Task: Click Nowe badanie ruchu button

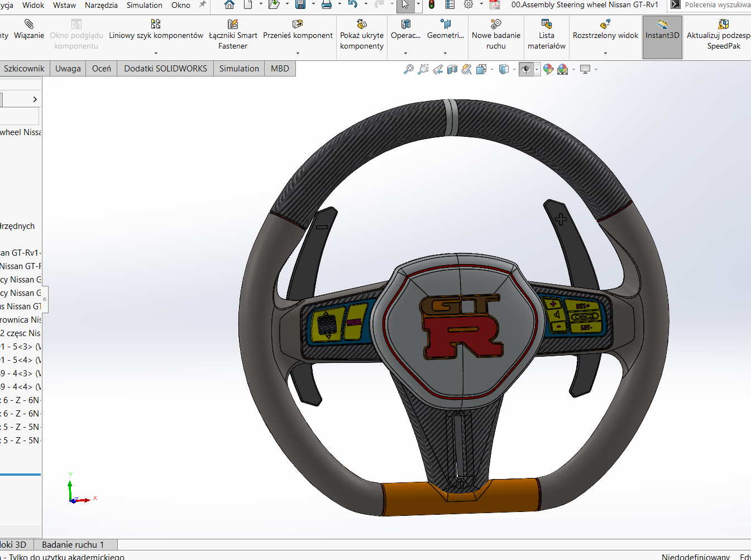Action: [x=496, y=37]
